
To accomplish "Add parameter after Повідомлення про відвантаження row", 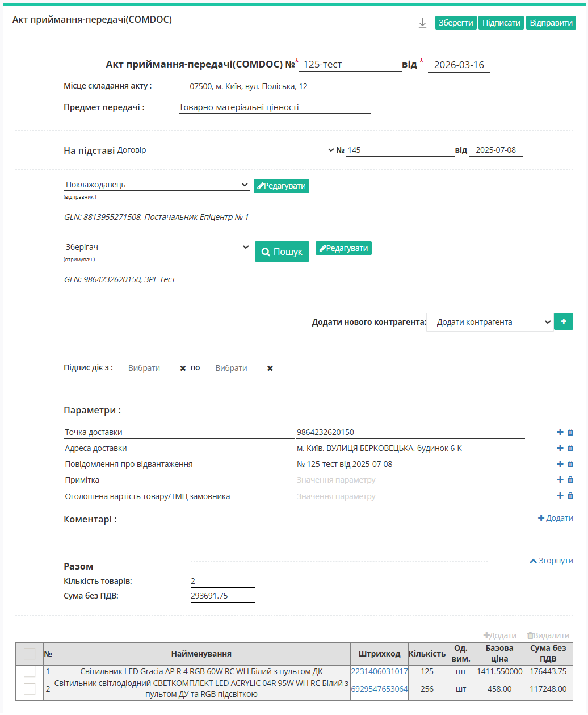I will click(x=560, y=464).
